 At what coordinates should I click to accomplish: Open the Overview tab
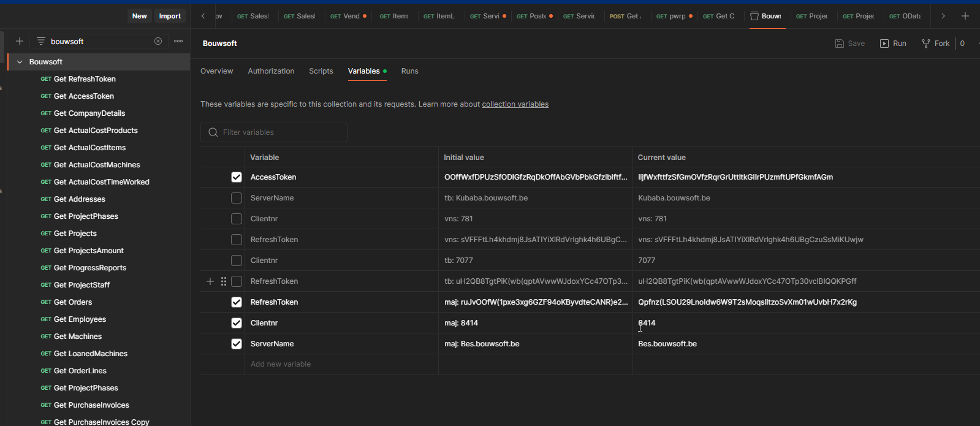click(217, 71)
